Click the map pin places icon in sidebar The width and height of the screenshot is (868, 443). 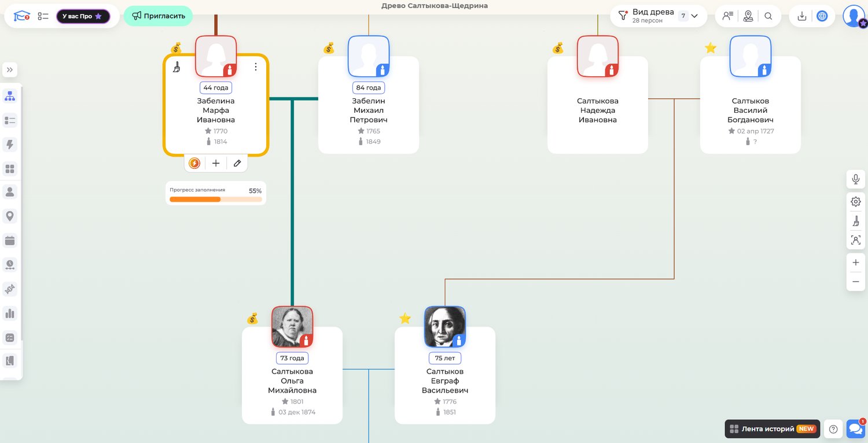(10, 216)
